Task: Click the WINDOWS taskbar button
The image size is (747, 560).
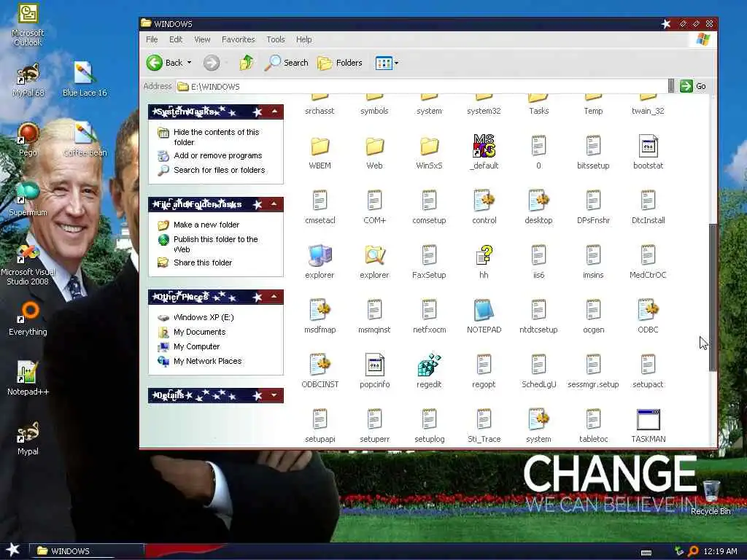Action: (x=88, y=551)
